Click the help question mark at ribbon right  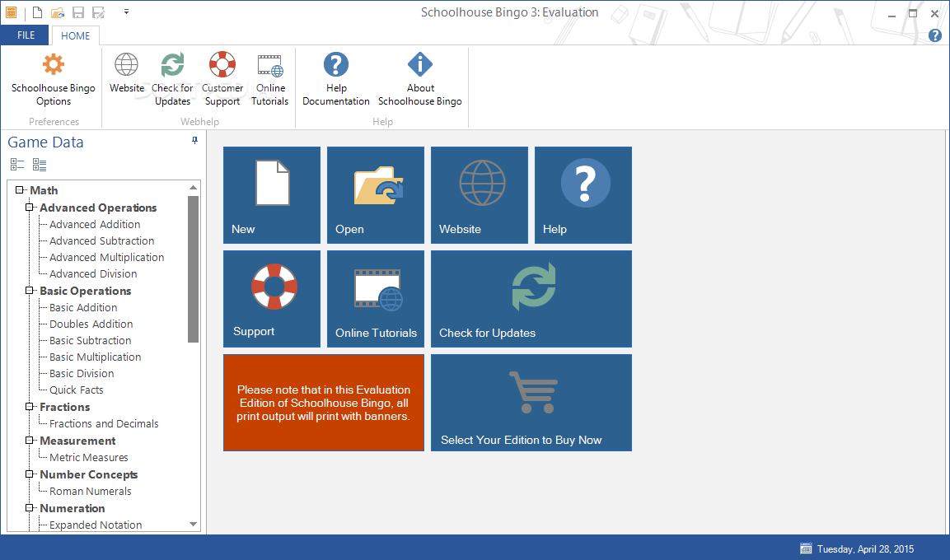coord(935,35)
